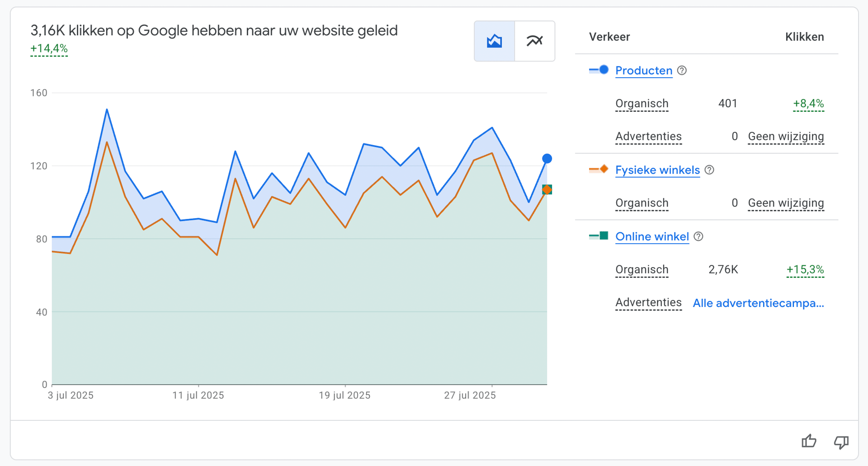Open Alle advertentiecampagnes link
Image resolution: width=868 pixels, height=466 pixels.
(758, 303)
